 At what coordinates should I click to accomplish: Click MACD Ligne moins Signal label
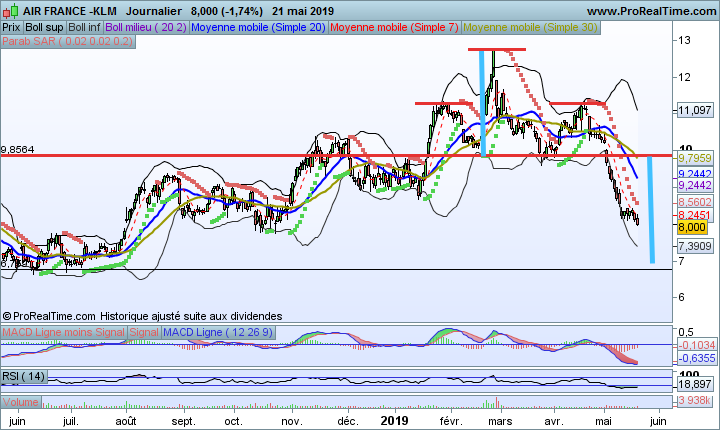(x=63, y=332)
